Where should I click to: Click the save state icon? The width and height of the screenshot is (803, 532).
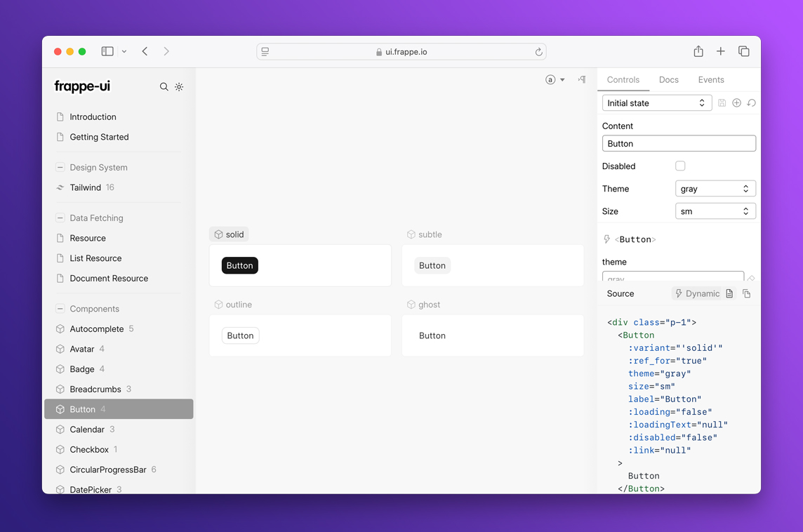(x=722, y=103)
